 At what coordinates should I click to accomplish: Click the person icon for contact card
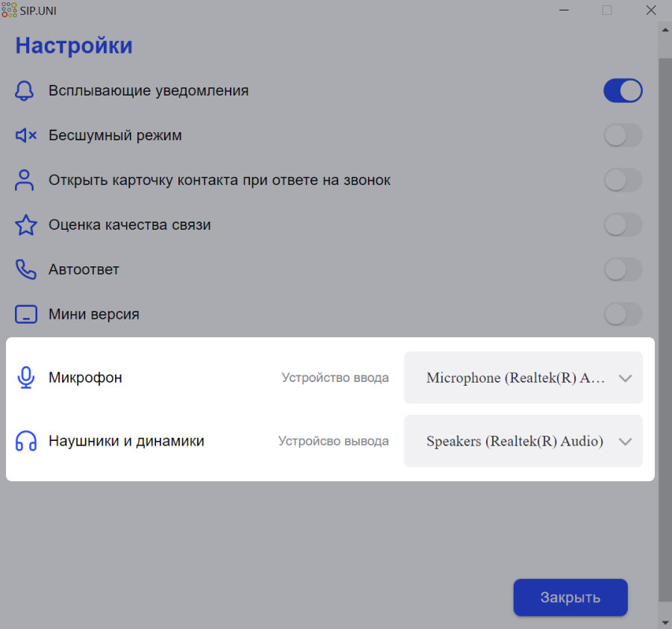(x=25, y=180)
